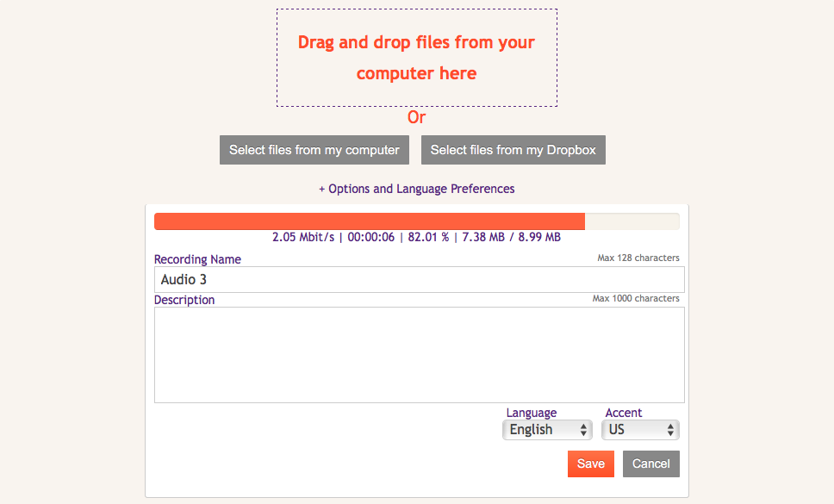Click the unfilled end of upload progress bar

pos(632,221)
